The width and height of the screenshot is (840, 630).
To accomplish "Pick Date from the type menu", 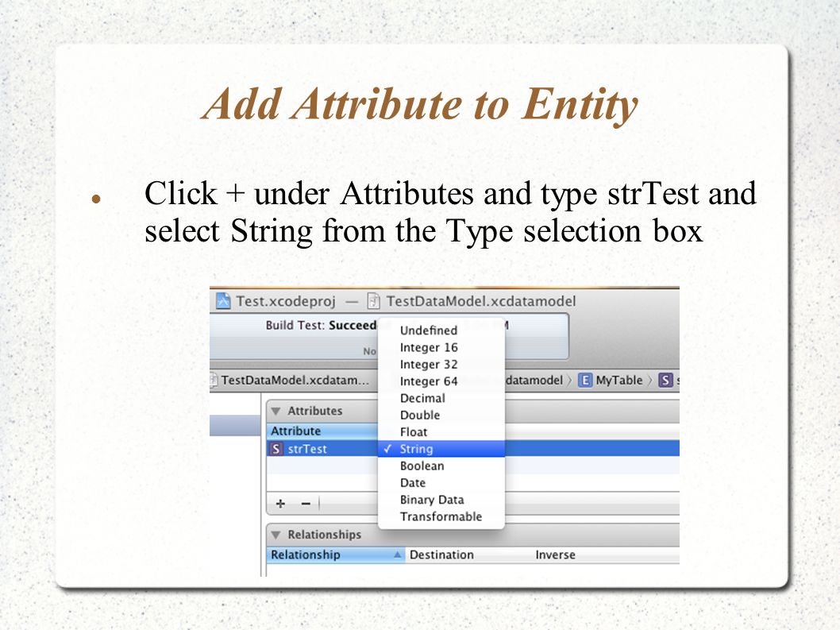I will [441, 482].
